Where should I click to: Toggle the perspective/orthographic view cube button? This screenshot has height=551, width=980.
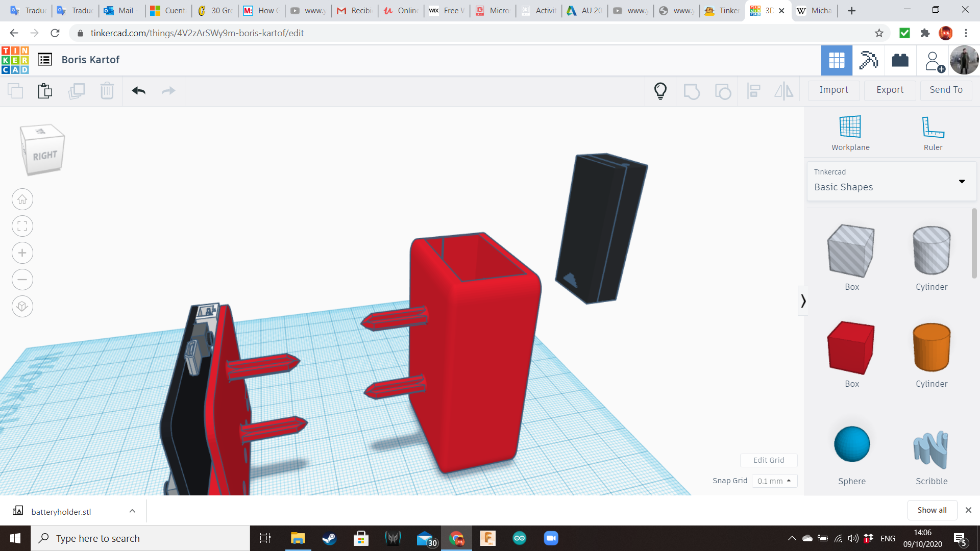tap(22, 307)
